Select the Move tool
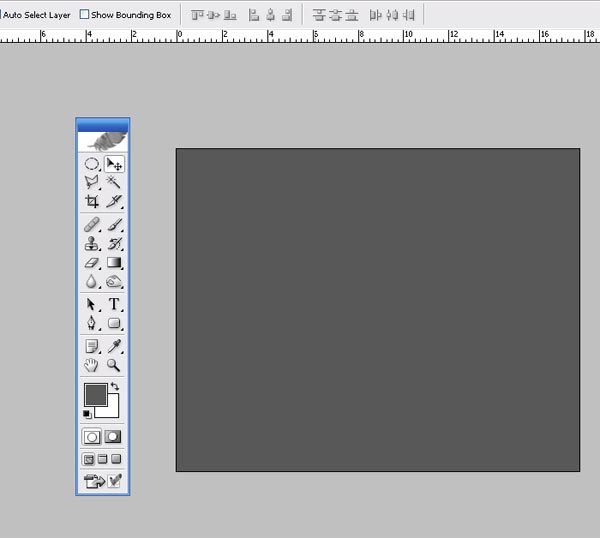Image resolution: width=600 pixels, height=538 pixels. [x=114, y=164]
